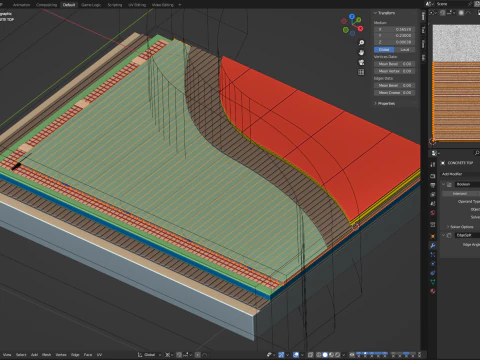
Task: Toggle the camera view icon
Action: (361, 62)
